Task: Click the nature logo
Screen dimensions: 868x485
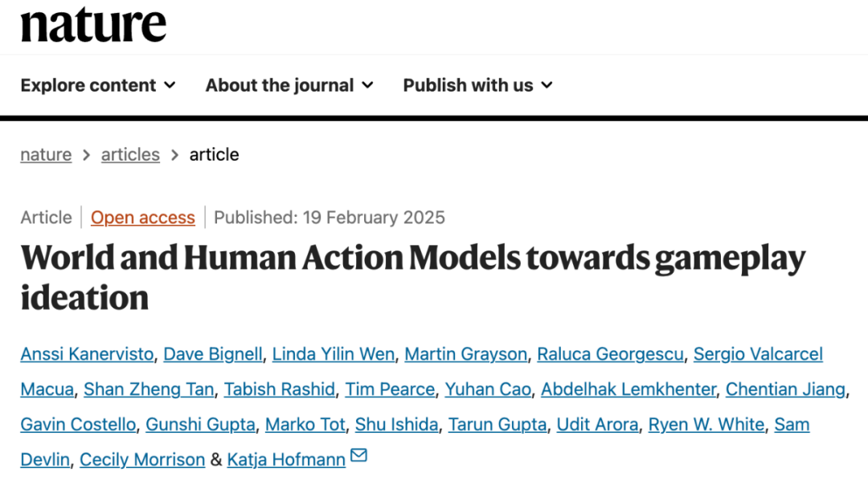Action: [x=93, y=25]
